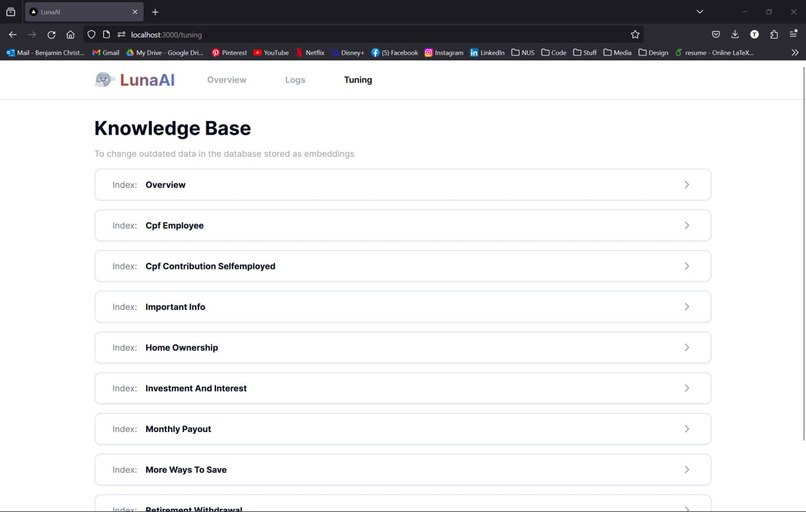
Task: Open the NUS bookmarks folder
Action: [x=523, y=52]
